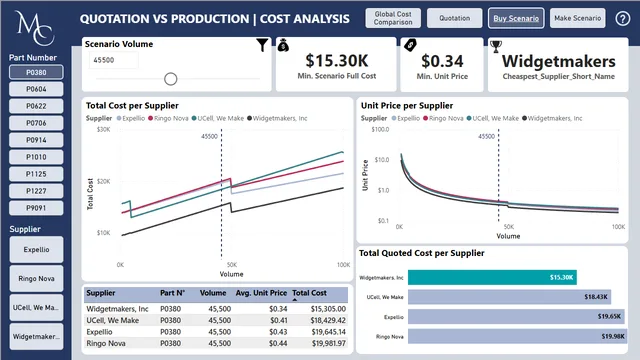
Task: Click the sort arrow under Total Cost header
Action: coord(295,300)
